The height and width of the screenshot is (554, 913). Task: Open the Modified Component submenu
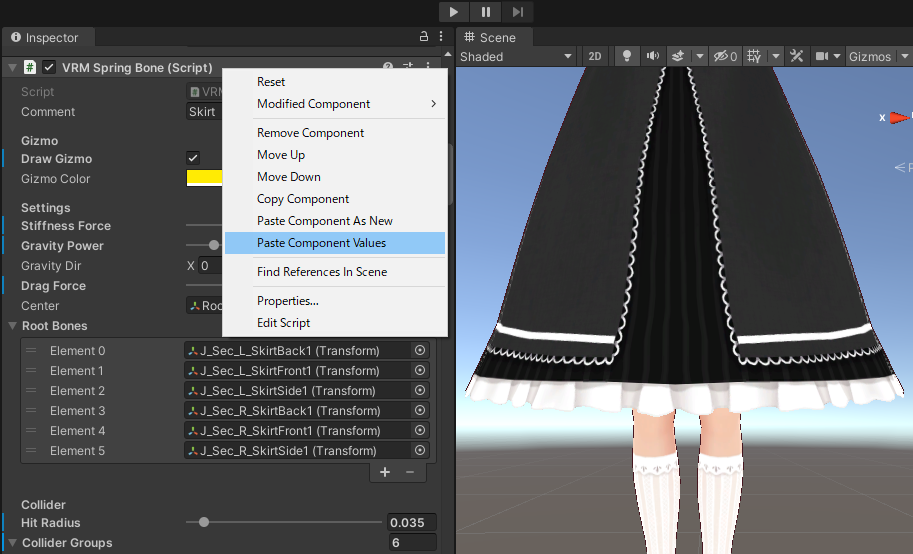(x=335, y=104)
